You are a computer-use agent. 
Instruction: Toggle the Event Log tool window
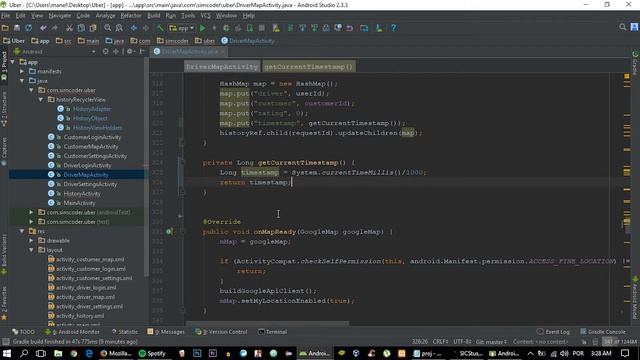pyautogui.click(x=553, y=332)
